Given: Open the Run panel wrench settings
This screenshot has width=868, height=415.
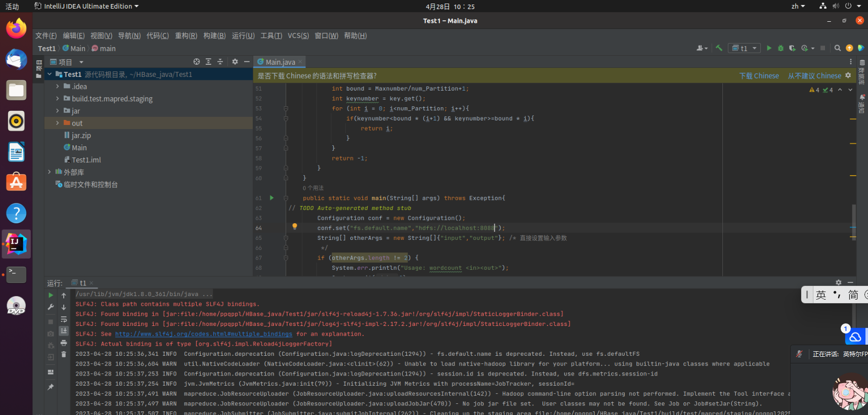Looking at the screenshot, I should coord(51,307).
